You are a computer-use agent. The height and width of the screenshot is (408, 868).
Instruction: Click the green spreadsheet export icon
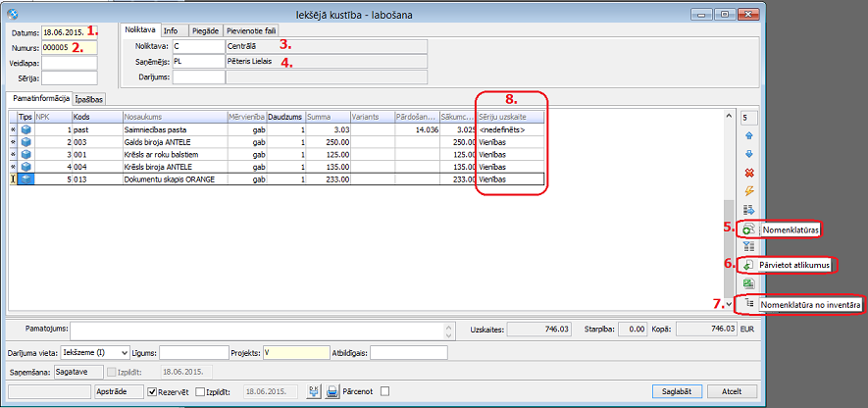[x=749, y=284]
